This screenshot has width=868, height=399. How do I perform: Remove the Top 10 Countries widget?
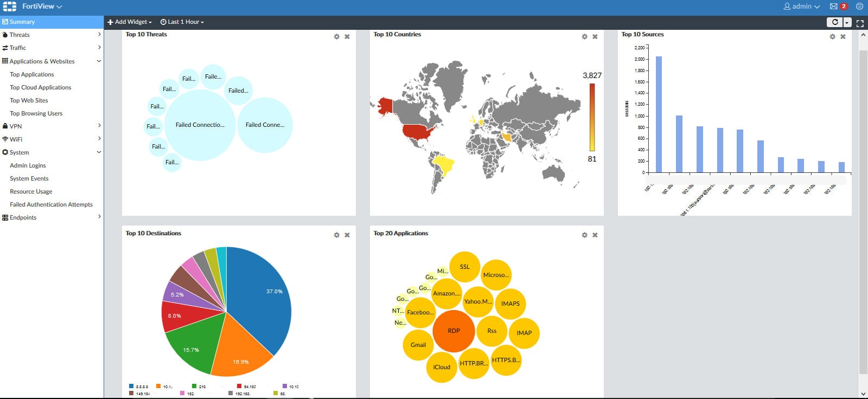pyautogui.click(x=595, y=37)
